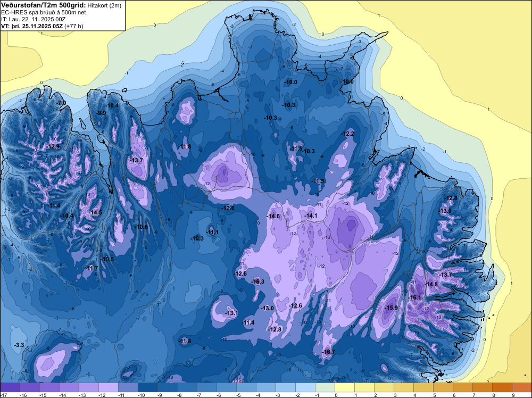Viewport: 532px width, 398px height.
Task: Click the legend swatch between 0 and 1
Action: coord(345,387)
